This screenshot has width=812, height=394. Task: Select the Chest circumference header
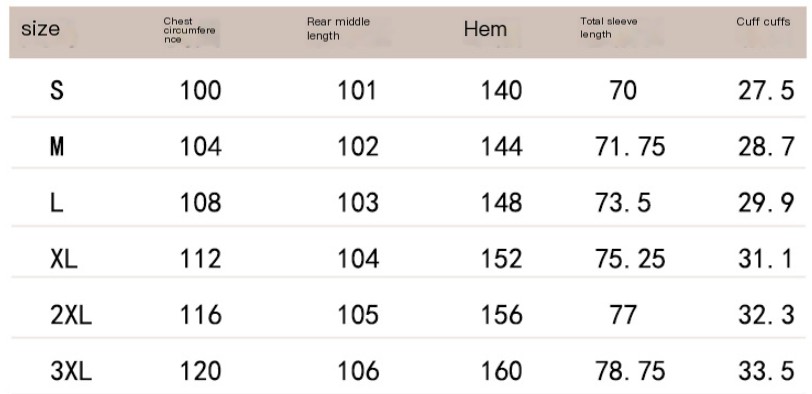click(x=189, y=31)
